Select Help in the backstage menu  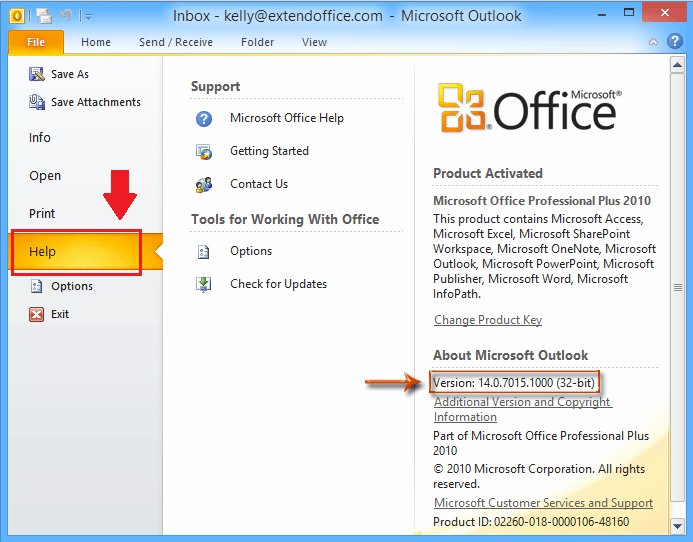pyautogui.click(x=85, y=252)
